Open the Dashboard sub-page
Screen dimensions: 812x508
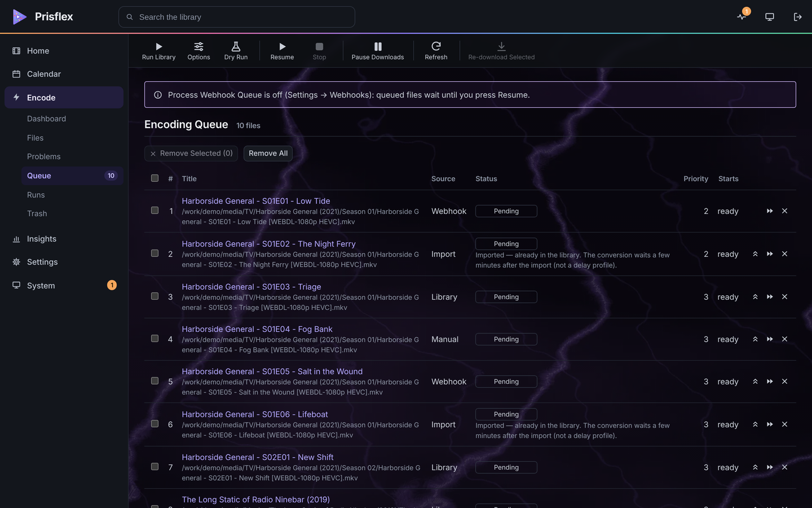72,119
